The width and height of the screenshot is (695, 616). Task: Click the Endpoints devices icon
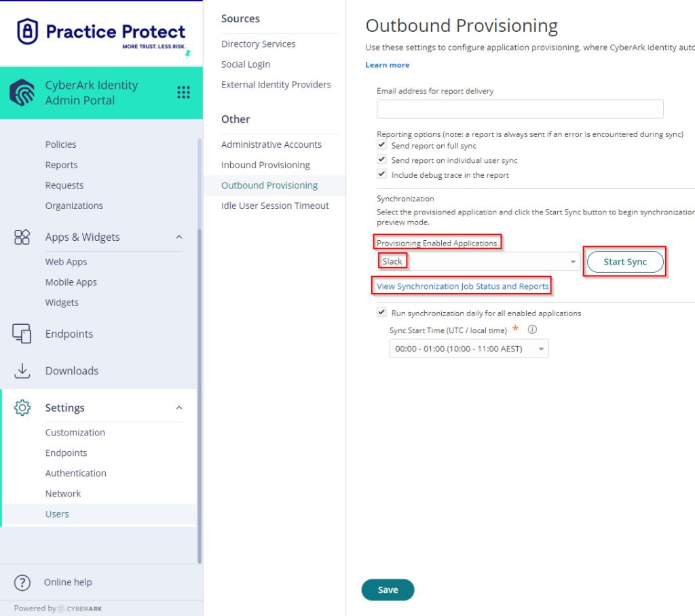click(22, 334)
